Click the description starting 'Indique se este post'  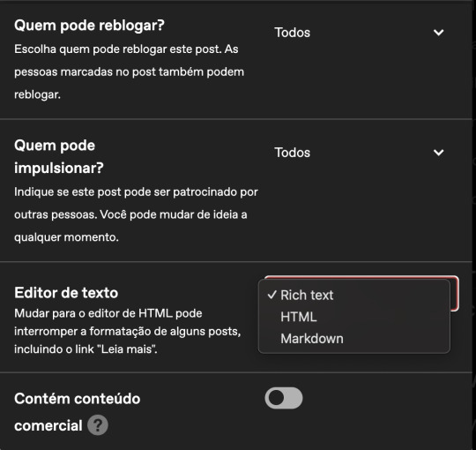136,214
